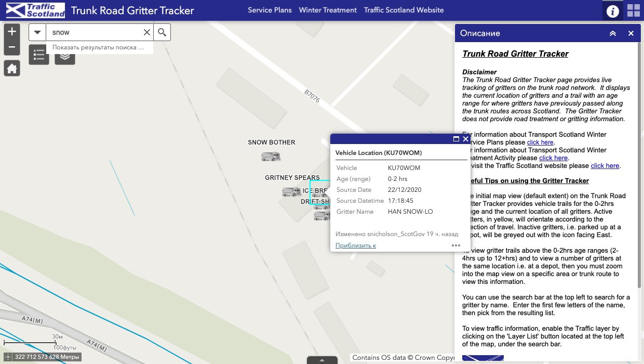Click the 22/12/2020 source date value
This screenshot has height=364, width=644.
pos(405,190)
